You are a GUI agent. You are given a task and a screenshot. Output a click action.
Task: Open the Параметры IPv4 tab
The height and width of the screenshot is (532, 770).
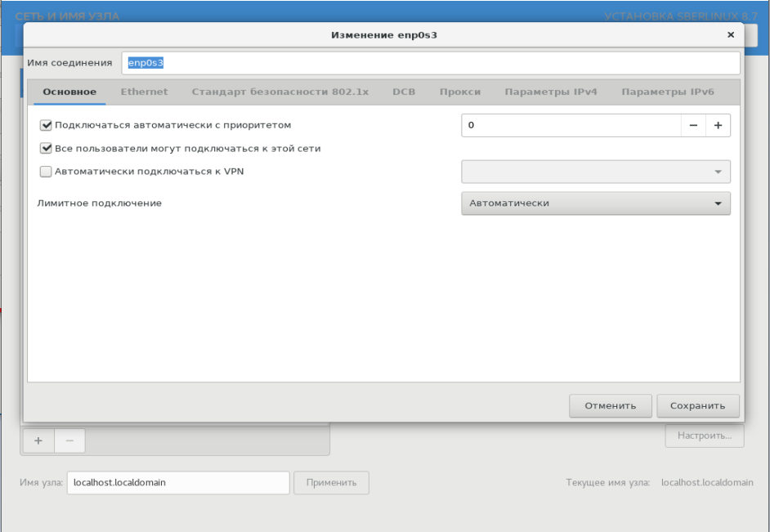point(550,92)
